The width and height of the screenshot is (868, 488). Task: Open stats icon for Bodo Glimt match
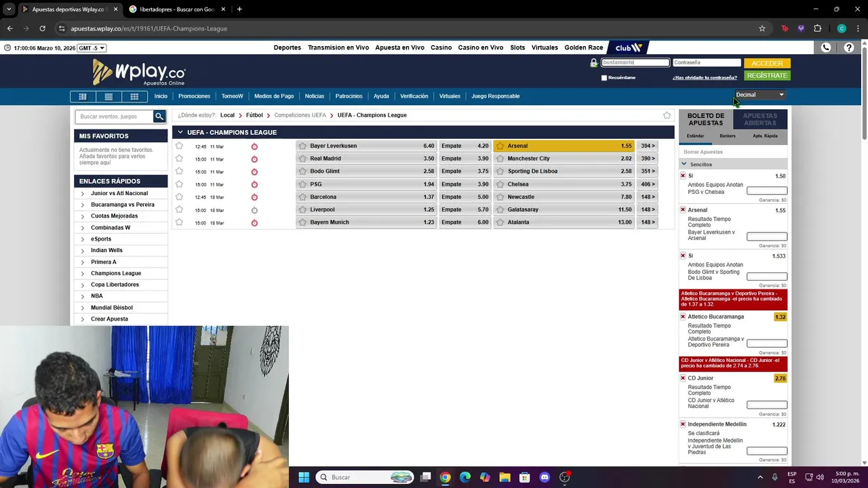coord(254,171)
